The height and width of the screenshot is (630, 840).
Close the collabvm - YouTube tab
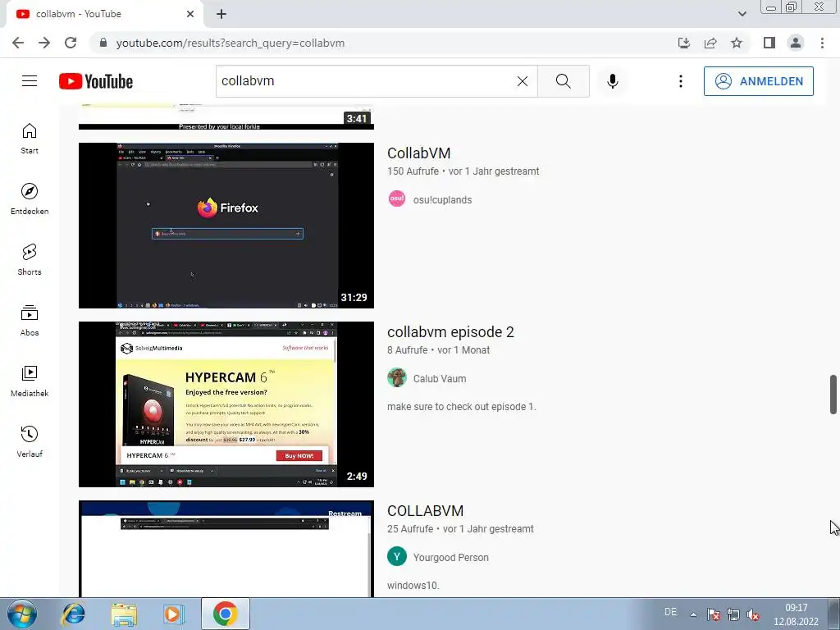[x=190, y=14]
